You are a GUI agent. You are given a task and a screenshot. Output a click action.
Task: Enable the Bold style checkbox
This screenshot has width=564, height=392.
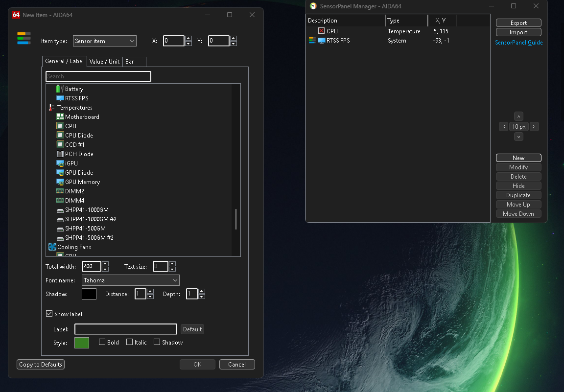[102, 342]
